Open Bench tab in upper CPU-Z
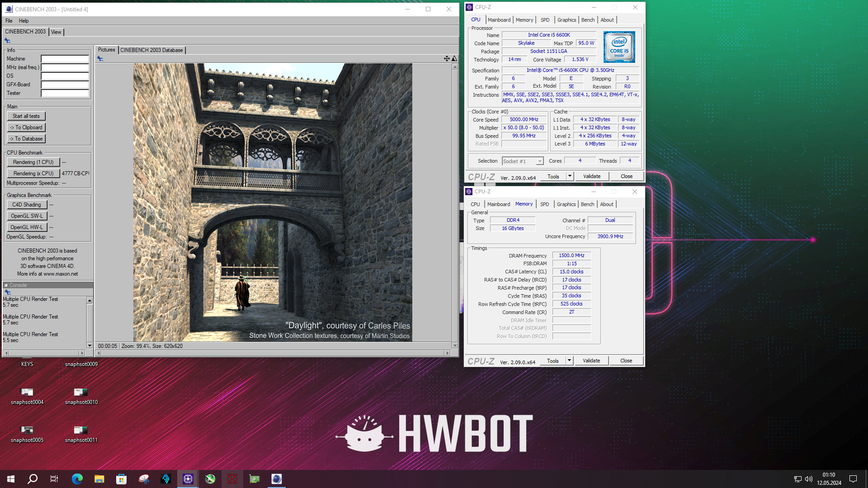This screenshot has height=488, width=868. point(588,20)
